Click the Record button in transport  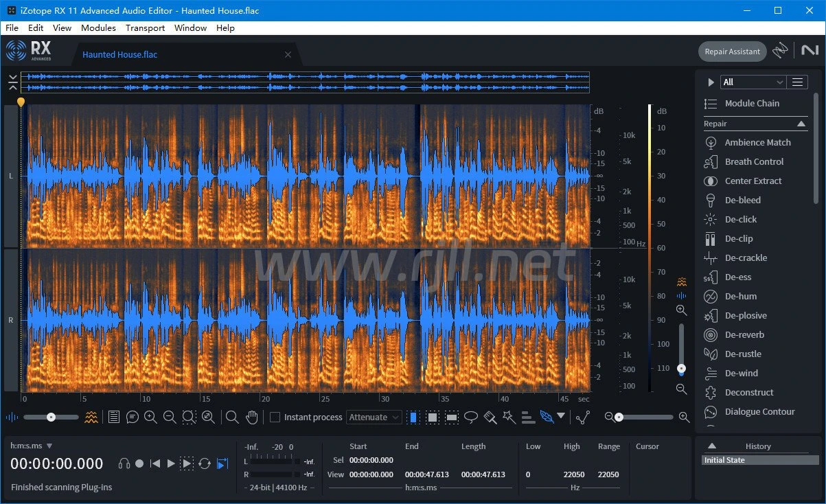coord(139,463)
